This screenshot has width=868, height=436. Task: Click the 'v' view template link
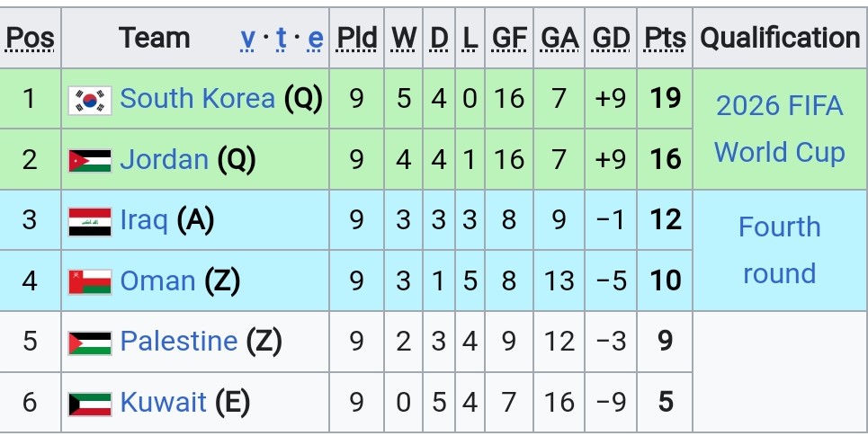pyautogui.click(x=247, y=38)
